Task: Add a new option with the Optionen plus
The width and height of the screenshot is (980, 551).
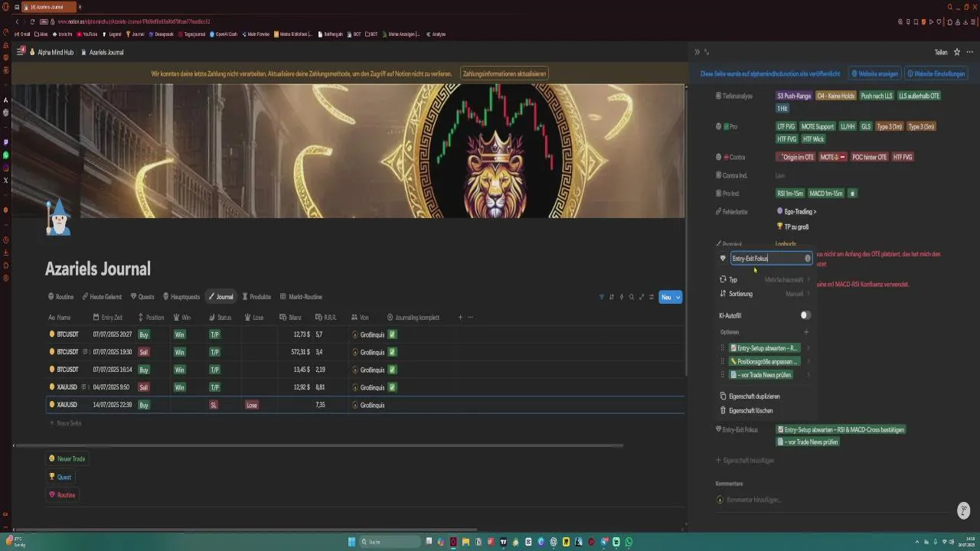Action: tap(806, 332)
